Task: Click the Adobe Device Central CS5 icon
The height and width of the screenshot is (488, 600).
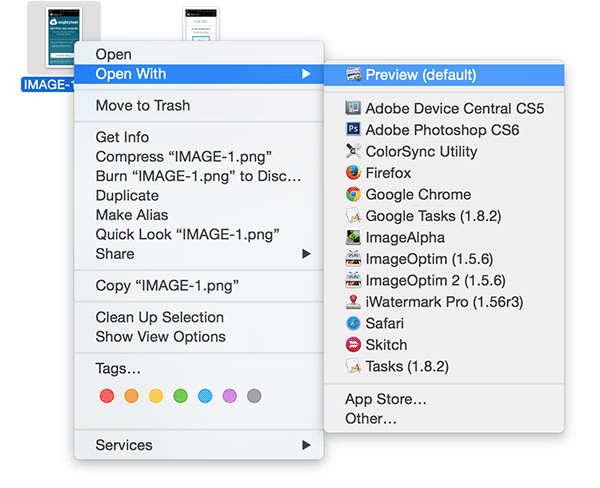Action: click(353, 108)
